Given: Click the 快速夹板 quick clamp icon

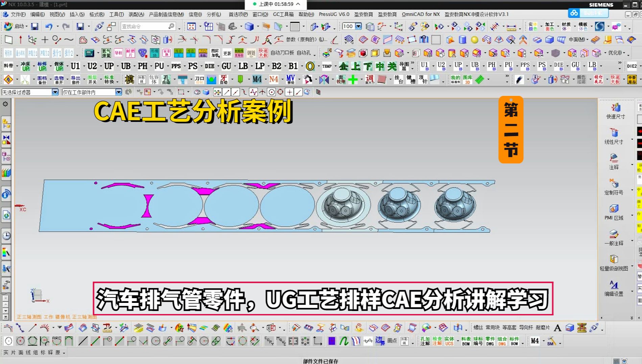Looking at the screenshot, I should click(263, 53).
